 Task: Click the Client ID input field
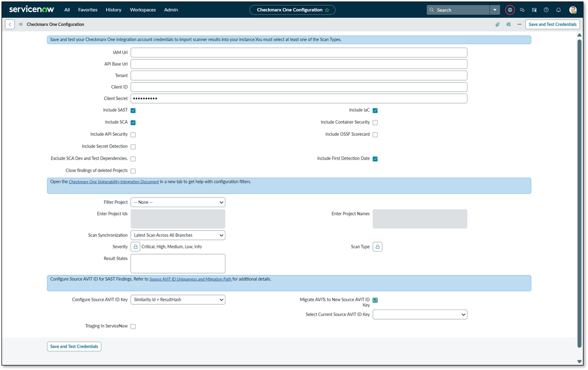(x=299, y=87)
